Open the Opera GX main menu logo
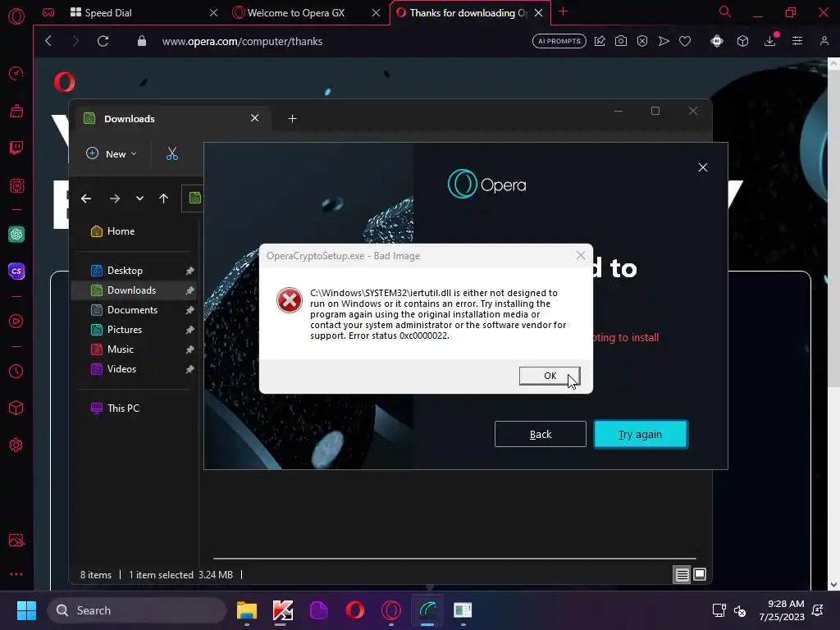This screenshot has width=840, height=630. pos(16,16)
